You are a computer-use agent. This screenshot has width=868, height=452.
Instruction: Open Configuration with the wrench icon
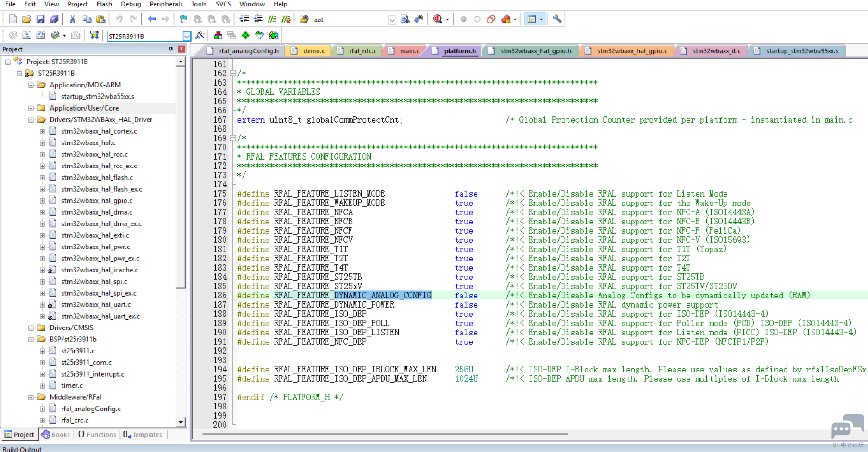click(x=557, y=19)
